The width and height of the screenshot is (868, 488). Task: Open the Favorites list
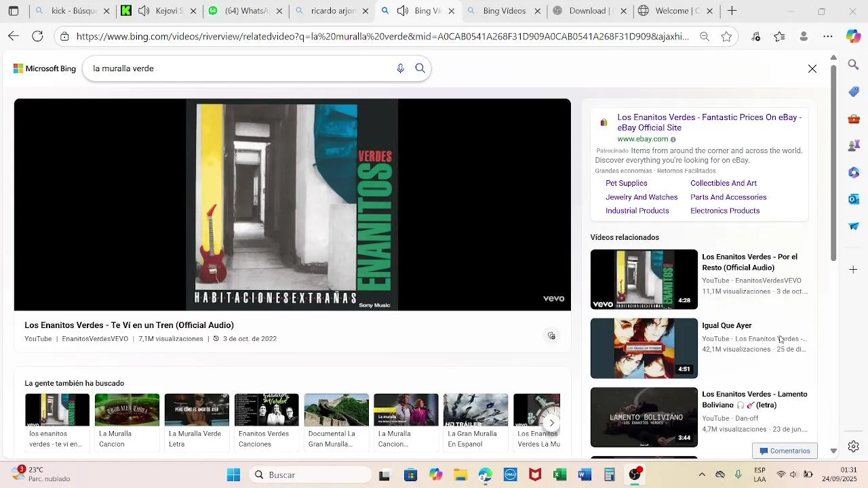pos(779,37)
